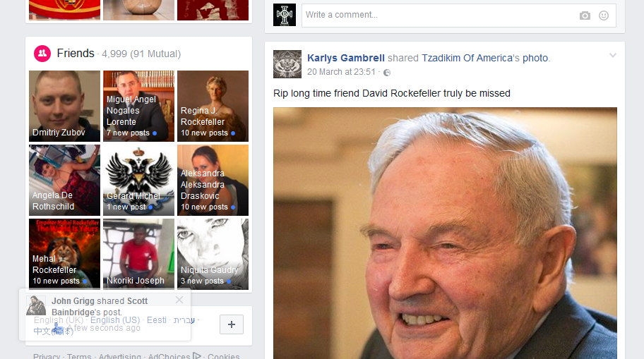The image size is (644, 359).
Task: Attach a photo using the camera icon
Action: click(x=585, y=16)
